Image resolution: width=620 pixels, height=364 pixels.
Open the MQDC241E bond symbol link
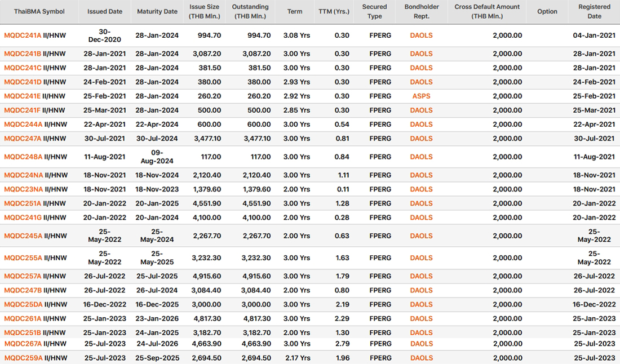coord(22,96)
